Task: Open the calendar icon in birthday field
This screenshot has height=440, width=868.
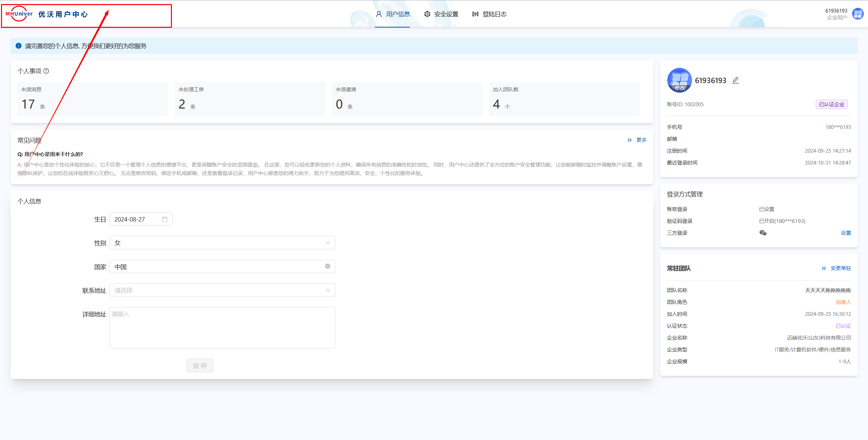Action: (165, 219)
